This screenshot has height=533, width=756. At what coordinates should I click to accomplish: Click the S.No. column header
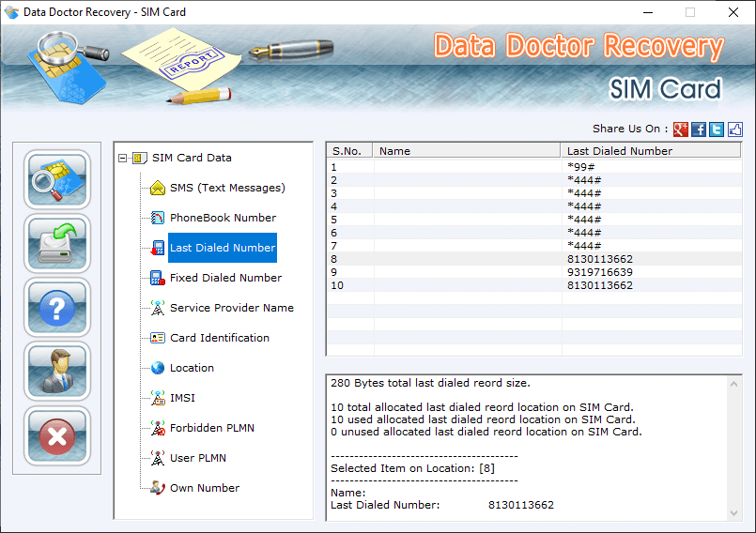350,151
